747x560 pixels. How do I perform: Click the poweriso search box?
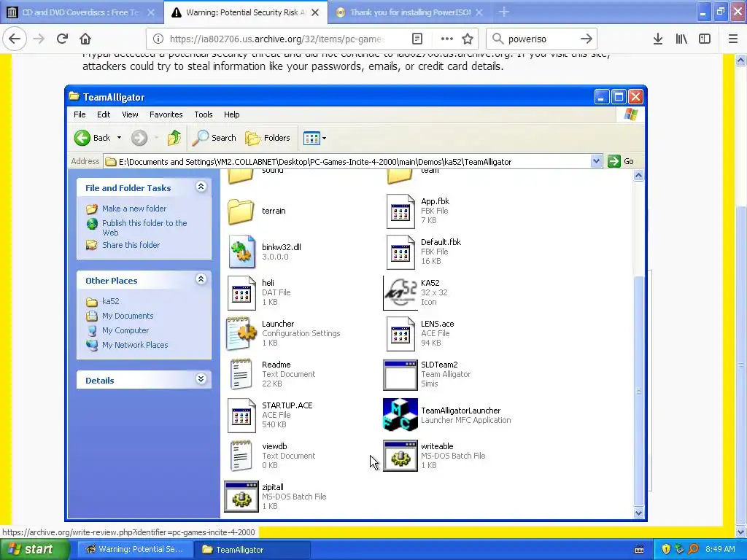(541, 39)
